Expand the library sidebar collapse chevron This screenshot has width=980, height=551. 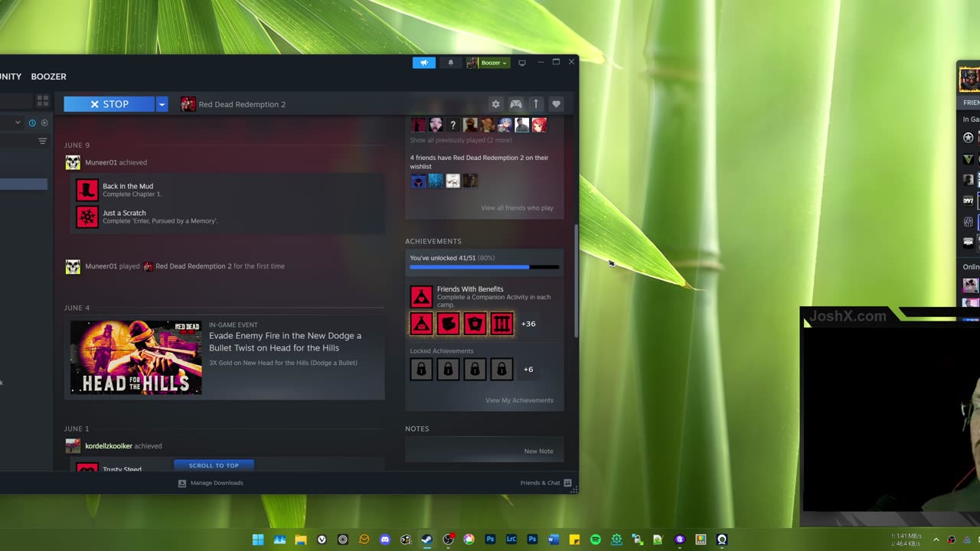[x=18, y=122]
